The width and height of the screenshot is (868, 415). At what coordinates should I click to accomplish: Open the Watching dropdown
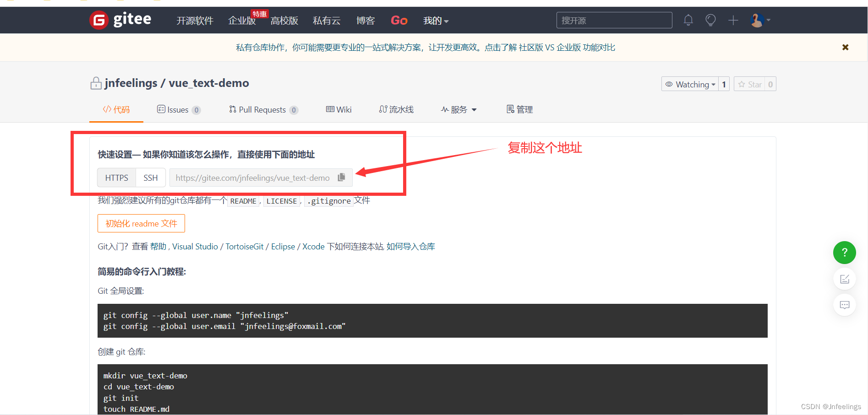[x=690, y=84]
